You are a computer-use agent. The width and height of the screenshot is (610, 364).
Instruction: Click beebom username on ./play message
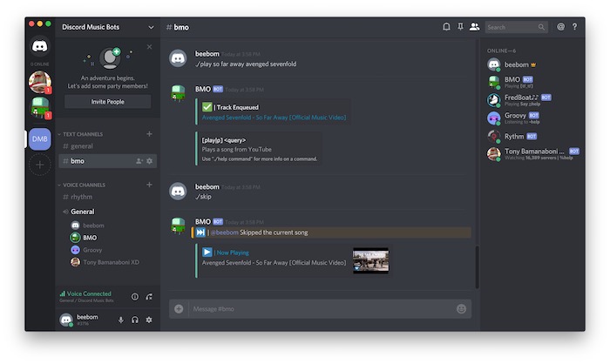pos(207,54)
